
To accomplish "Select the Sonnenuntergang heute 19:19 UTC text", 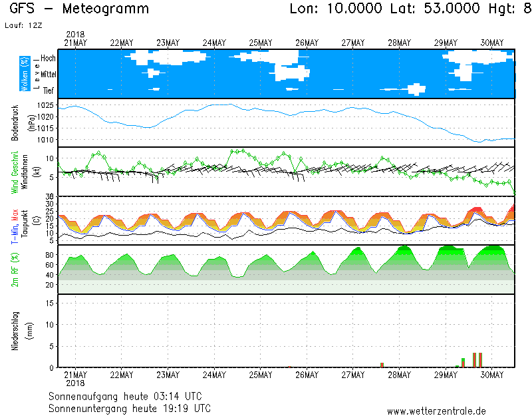I will (130, 407).
